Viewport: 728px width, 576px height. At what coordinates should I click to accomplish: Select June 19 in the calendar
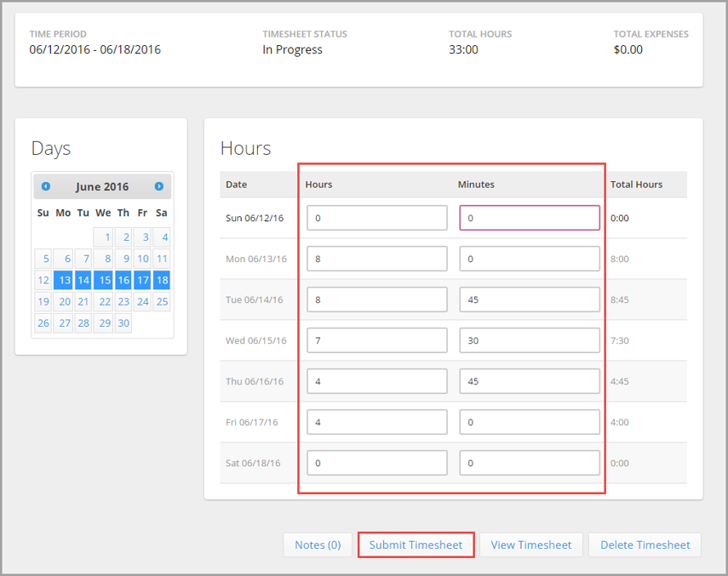coord(43,301)
